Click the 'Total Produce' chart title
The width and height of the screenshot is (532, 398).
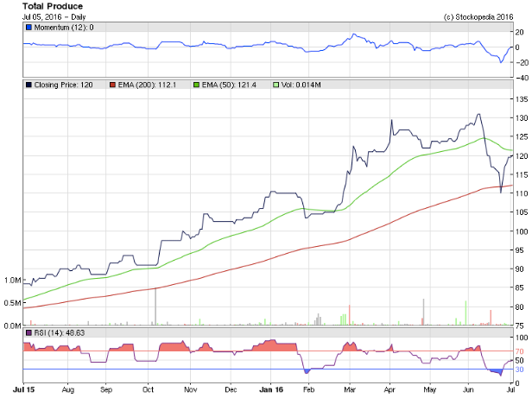coord(53,6)
